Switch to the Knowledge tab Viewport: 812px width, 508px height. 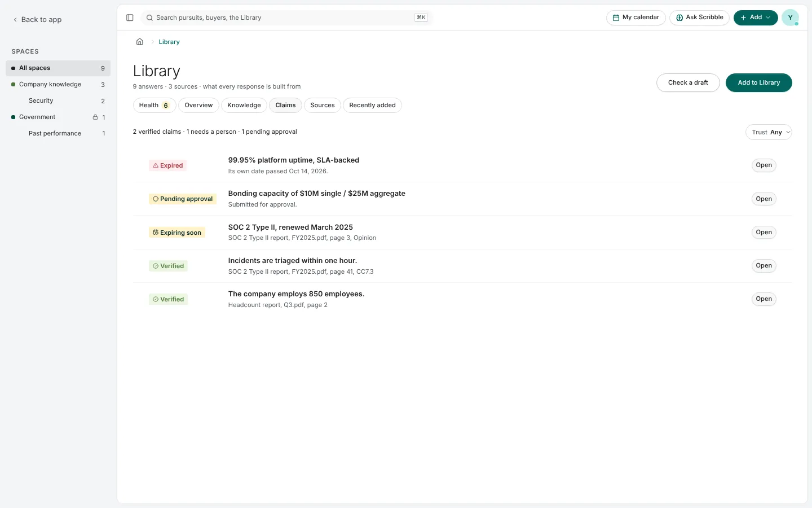244,105
